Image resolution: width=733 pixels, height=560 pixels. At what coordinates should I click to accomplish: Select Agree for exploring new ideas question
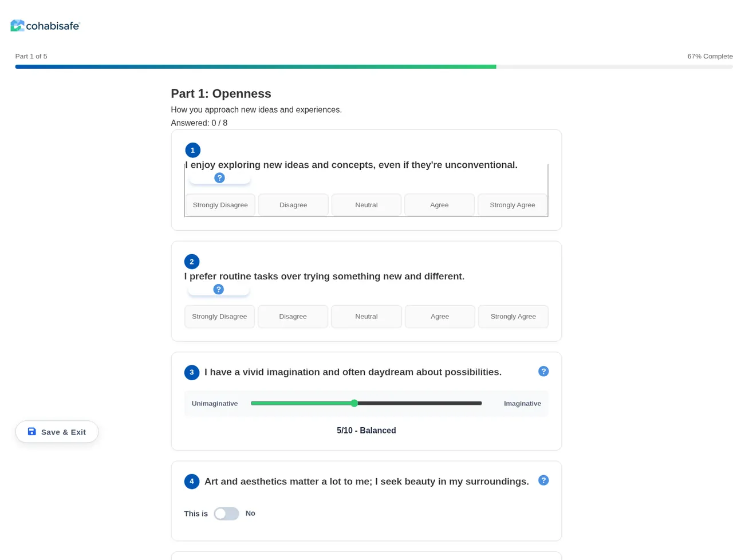pyautogui.click(x=439, y=205)
